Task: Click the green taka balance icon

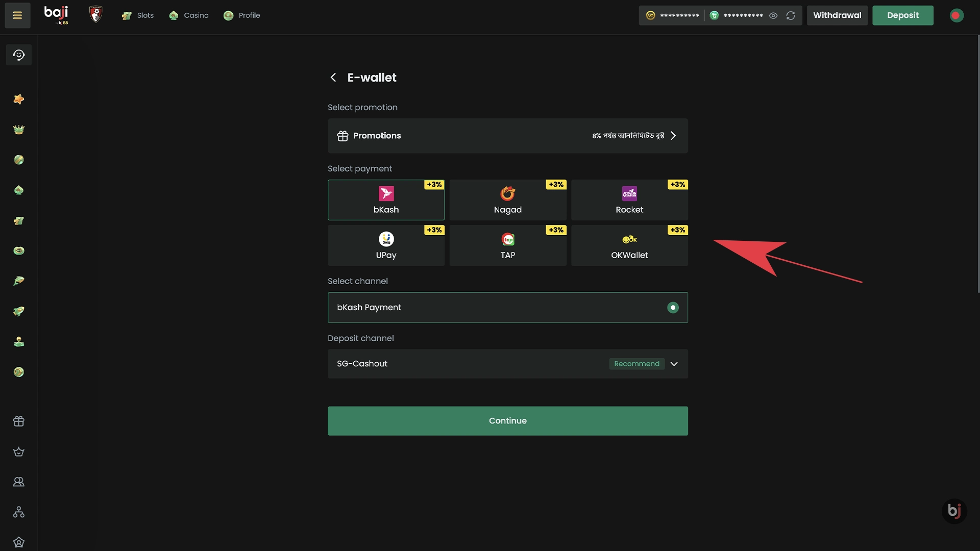Action: click(x=714, y=16)
